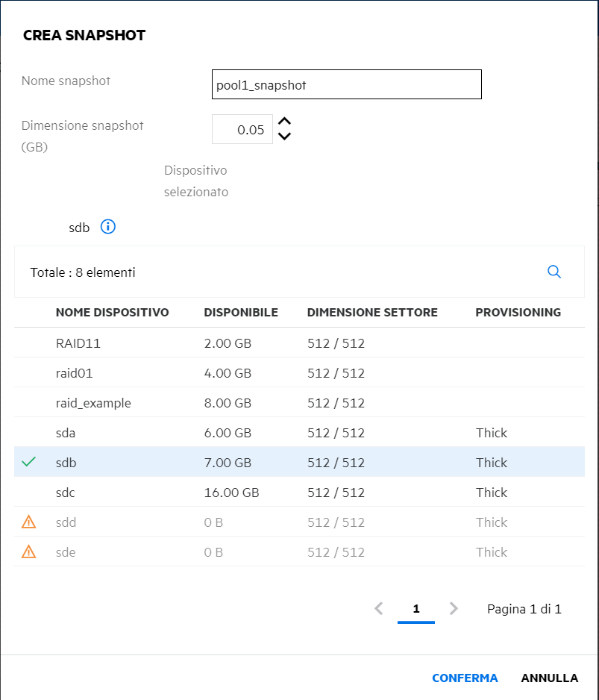Click the green checkmark on sdb row
This screenshot has height=700, width=599.
pos(29,462)
